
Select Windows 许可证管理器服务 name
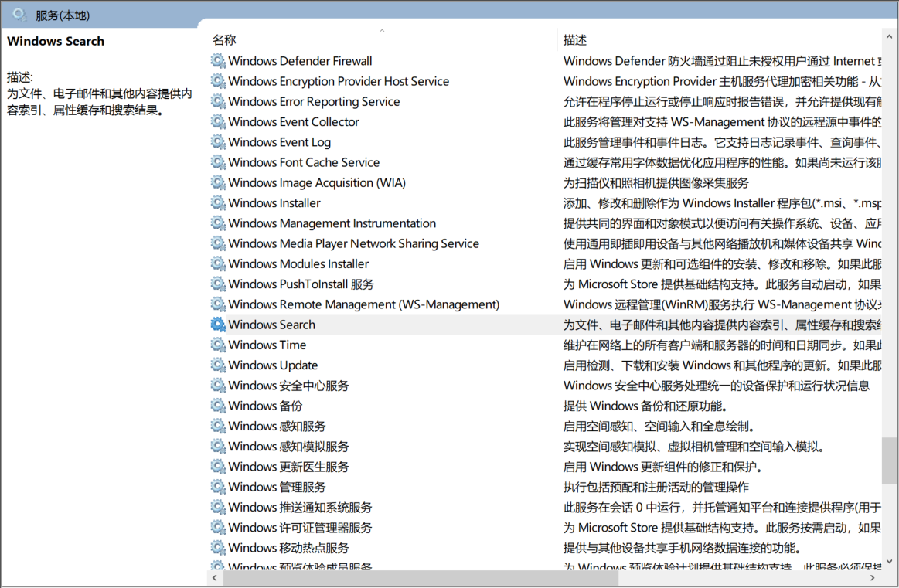click(300, 528)
